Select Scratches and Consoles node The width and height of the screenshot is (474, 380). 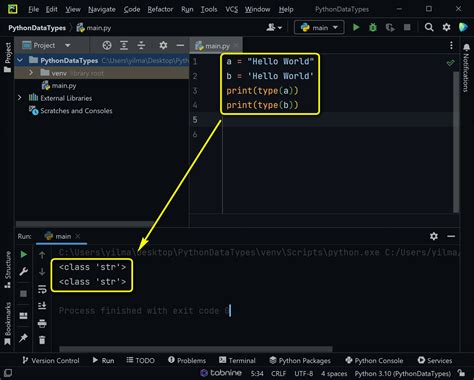pyautogui.click(x=70, y=111)
